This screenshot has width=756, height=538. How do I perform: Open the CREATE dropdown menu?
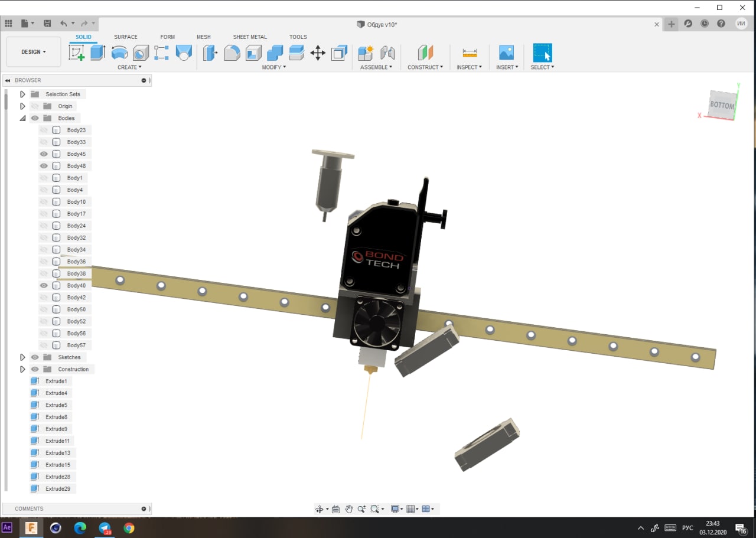(x=129, y=67)
